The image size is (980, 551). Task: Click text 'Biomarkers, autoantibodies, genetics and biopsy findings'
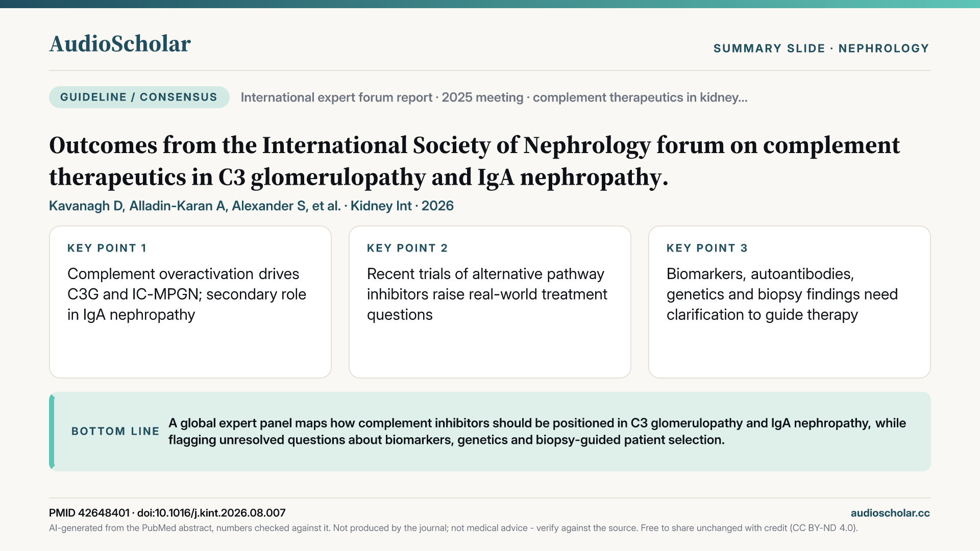[x=782, y=294]
